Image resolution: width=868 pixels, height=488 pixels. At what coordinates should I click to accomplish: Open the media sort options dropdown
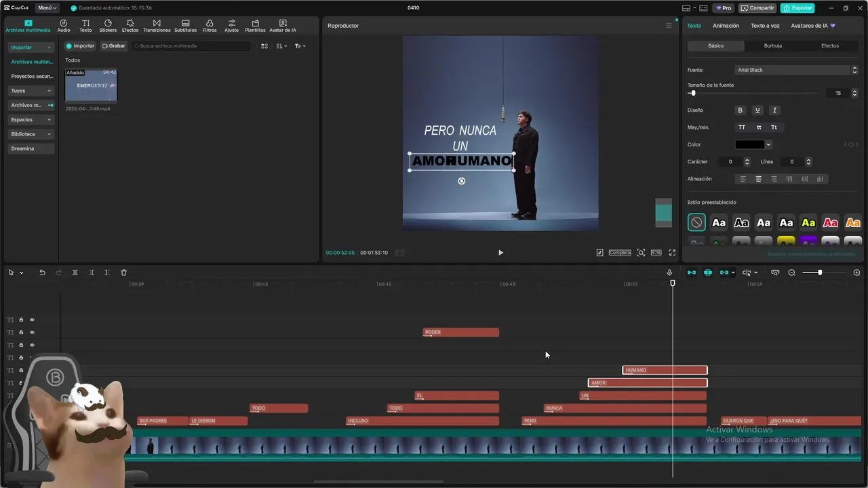(x=282, y=46)
